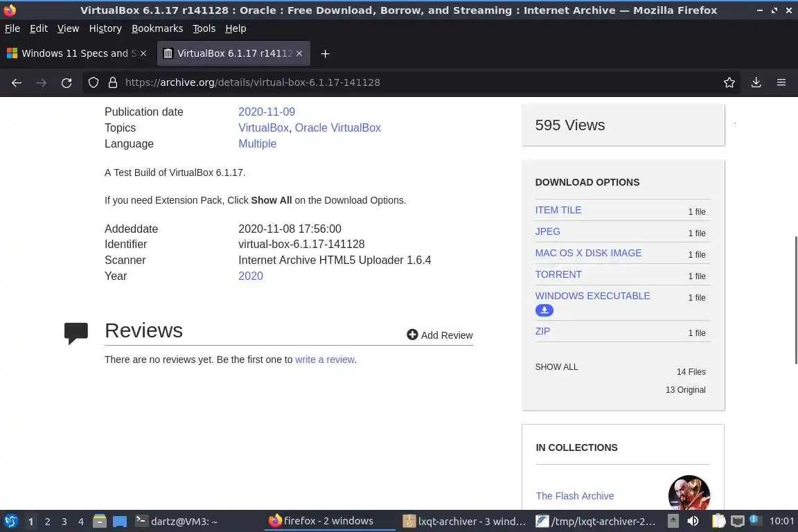The image size is (798, 532).
Task: Click the removable media tray icon
Action: [673, 522]
